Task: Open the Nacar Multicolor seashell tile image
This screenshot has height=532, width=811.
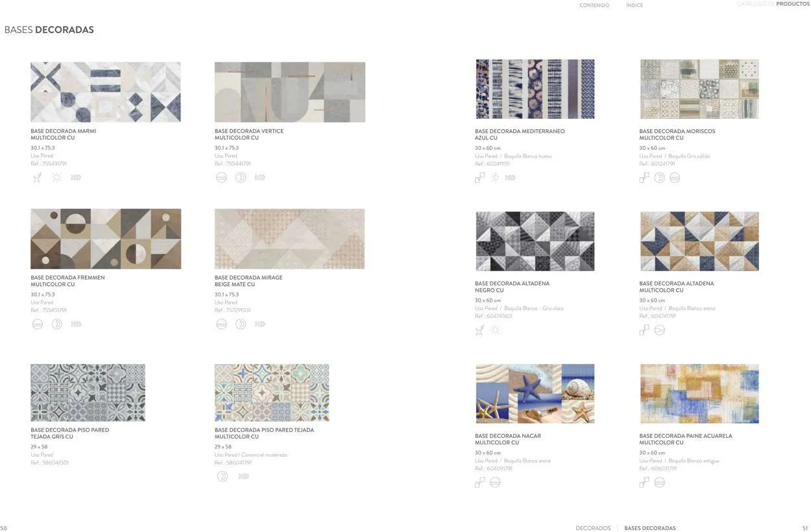Action: [x=535, y=394]
